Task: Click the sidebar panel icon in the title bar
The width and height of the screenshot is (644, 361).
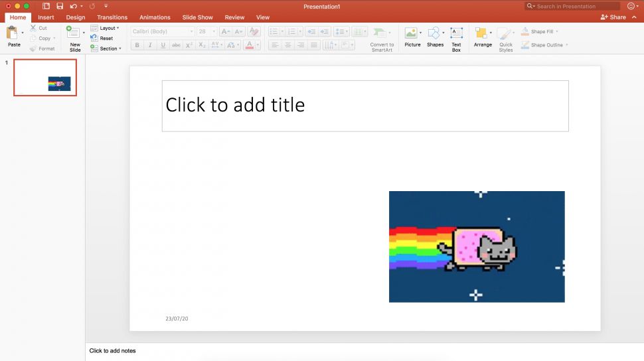Action: pyautogui.click(x=46, y=6)
